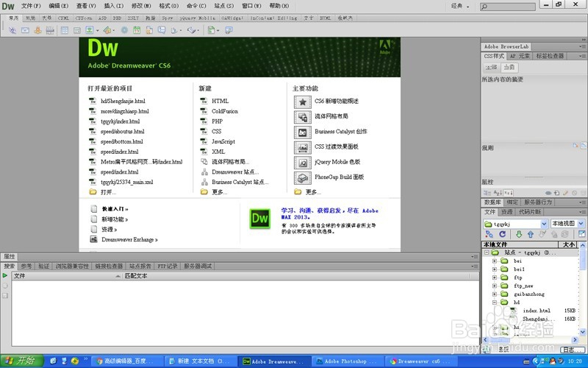Open the 站点(S) menu
Screen dimensions: 588x368
click(x=224, y=6)
